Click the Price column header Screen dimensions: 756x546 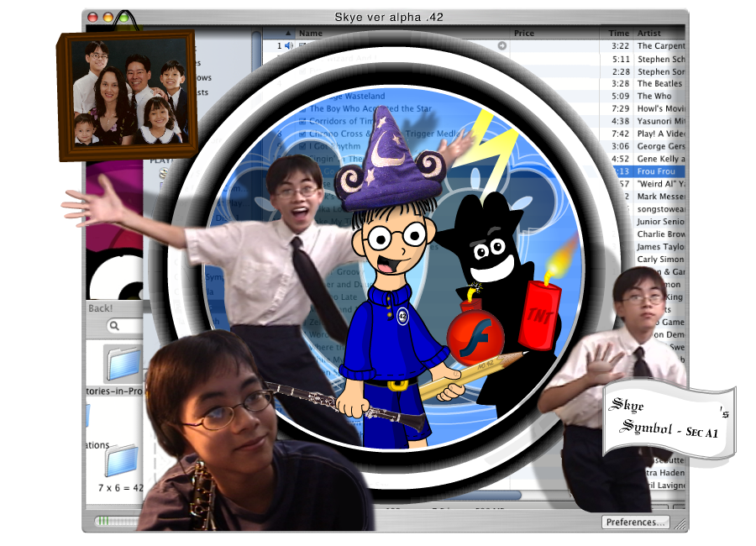point(524,33)
